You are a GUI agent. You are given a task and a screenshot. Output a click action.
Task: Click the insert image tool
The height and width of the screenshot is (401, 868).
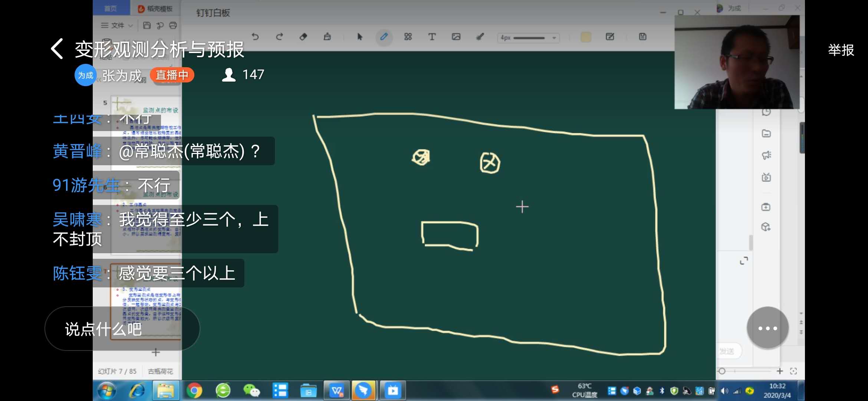click(x=456, y=37)
